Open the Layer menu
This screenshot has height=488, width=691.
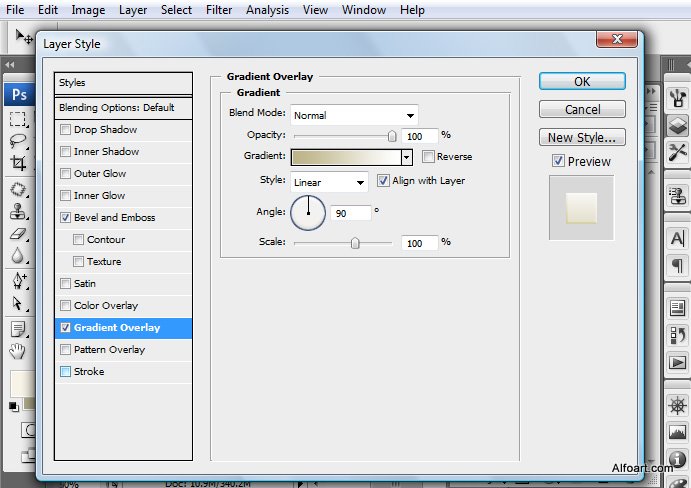[x=132, y=10]
